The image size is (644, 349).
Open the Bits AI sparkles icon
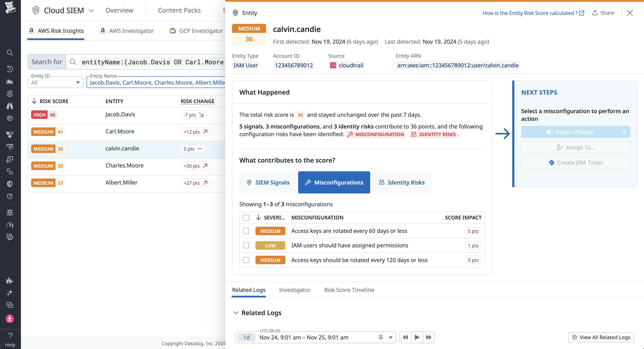10,292
